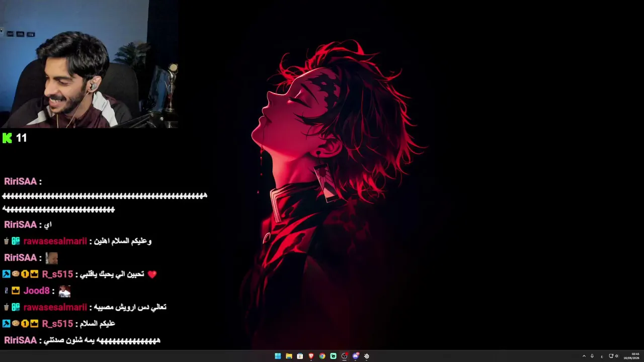
Task: Switch to OBS Studio on the taskbar
Action: click(344, 356)
